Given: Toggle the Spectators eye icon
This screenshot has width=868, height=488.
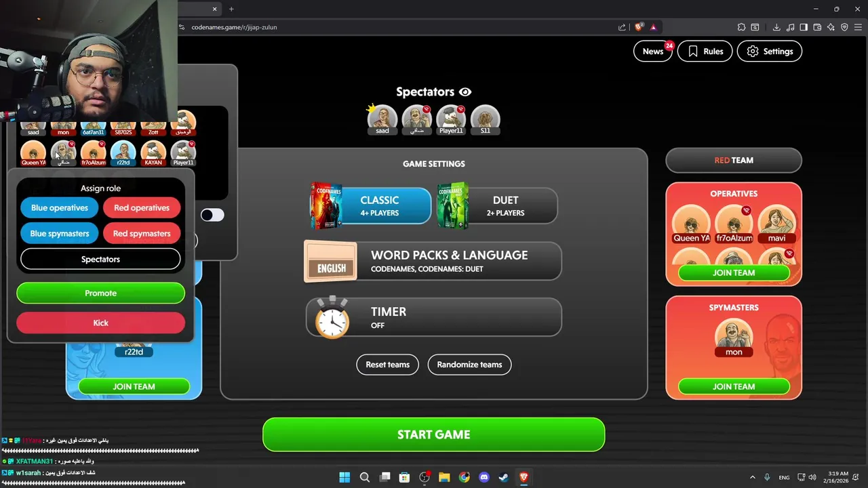Looking at the screenshot, I should [465, 92].
